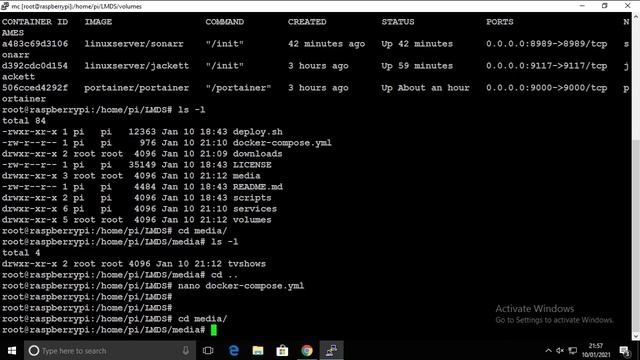
Task: Click the PuTTY icon in title bar
Action: 5,6
